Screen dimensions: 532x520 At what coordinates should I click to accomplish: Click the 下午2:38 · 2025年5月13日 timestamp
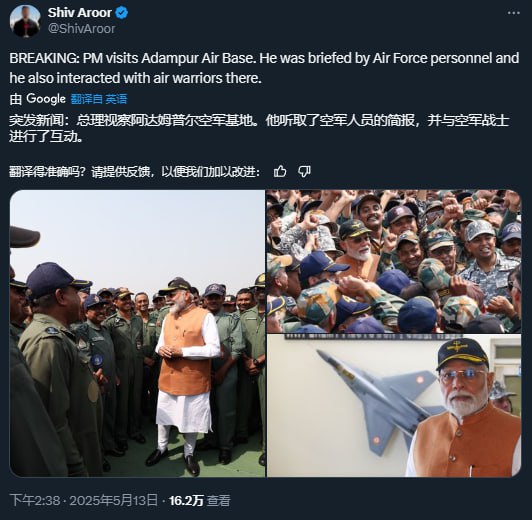84,500
